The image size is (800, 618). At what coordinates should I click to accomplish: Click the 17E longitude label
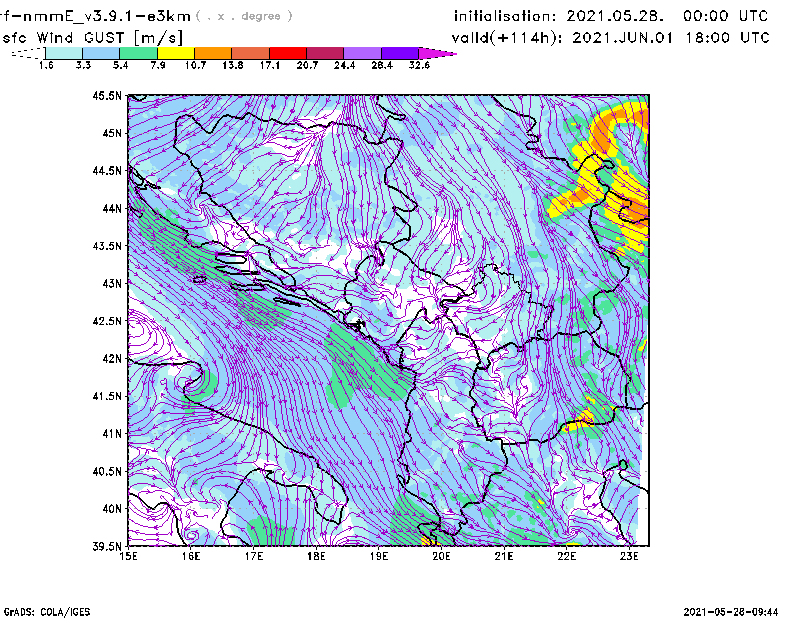(x=254, y=556)
